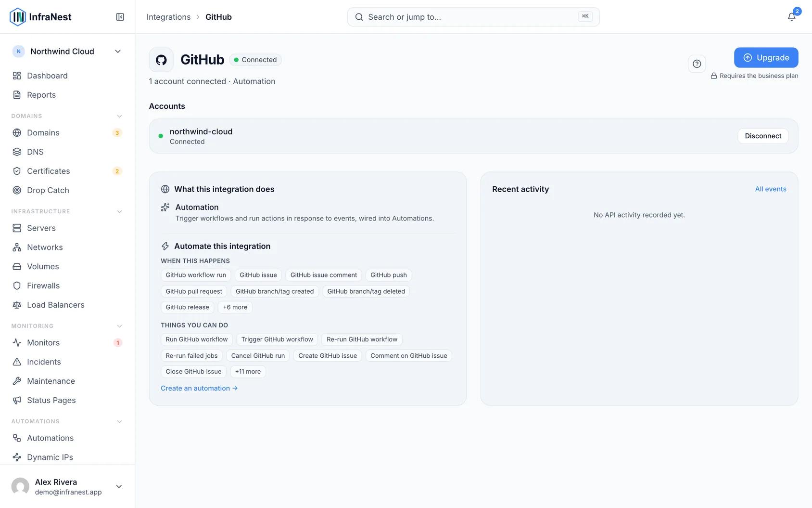Select the GitHub branch/tag deleted chip
The height and width of the screenshot is (508, 812).
pyautogui.click(x=366, y=291)
